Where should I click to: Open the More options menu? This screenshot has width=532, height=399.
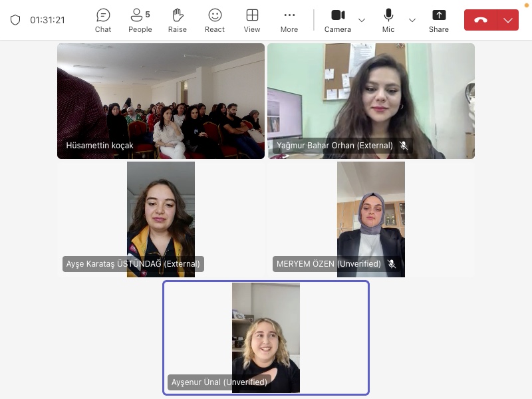289,20
